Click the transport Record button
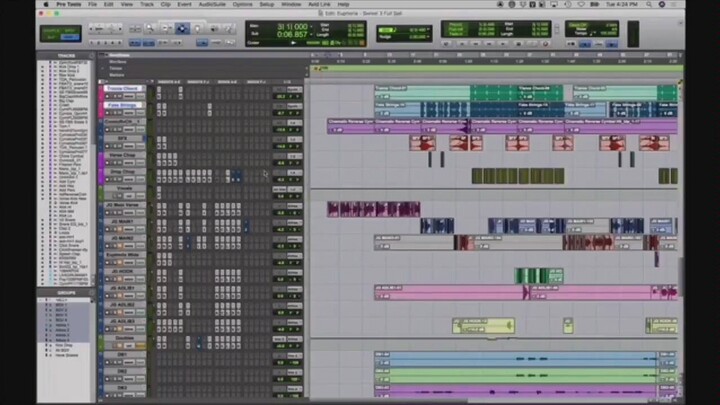 545,44
